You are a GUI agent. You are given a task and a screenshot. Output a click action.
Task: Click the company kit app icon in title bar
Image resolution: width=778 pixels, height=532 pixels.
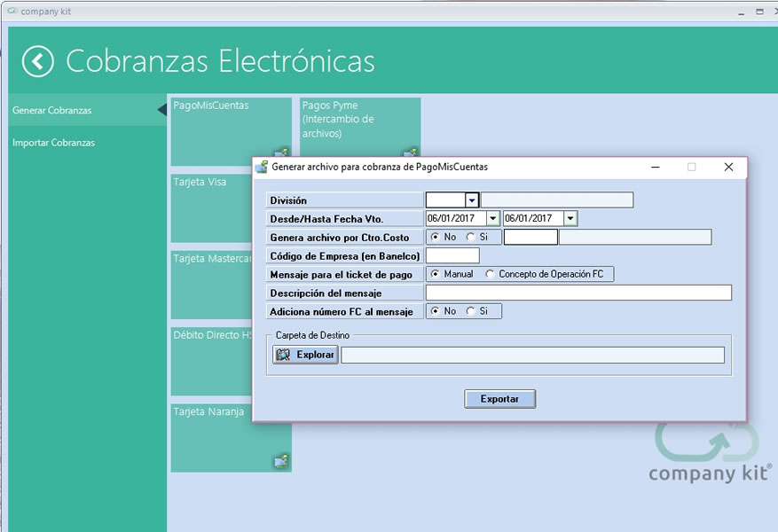tap(12, 11)
